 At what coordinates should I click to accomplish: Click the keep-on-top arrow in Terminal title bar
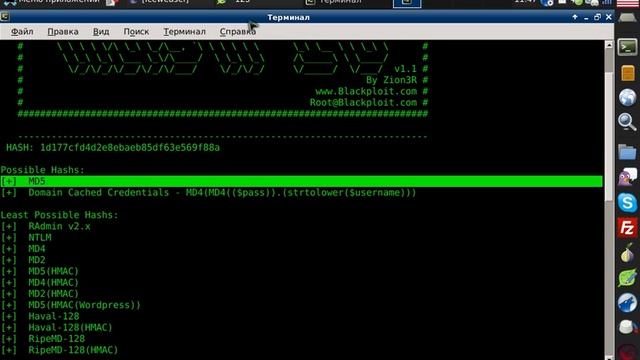[575, 17]
